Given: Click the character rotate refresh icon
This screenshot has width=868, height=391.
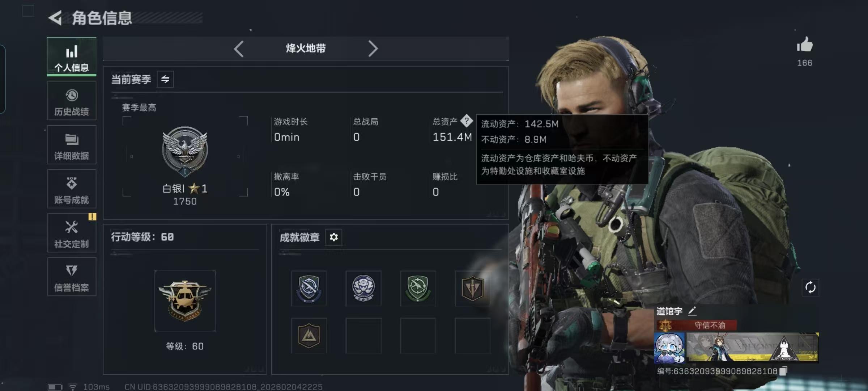Looking at the screenshot, I should [x=810, y=287].
